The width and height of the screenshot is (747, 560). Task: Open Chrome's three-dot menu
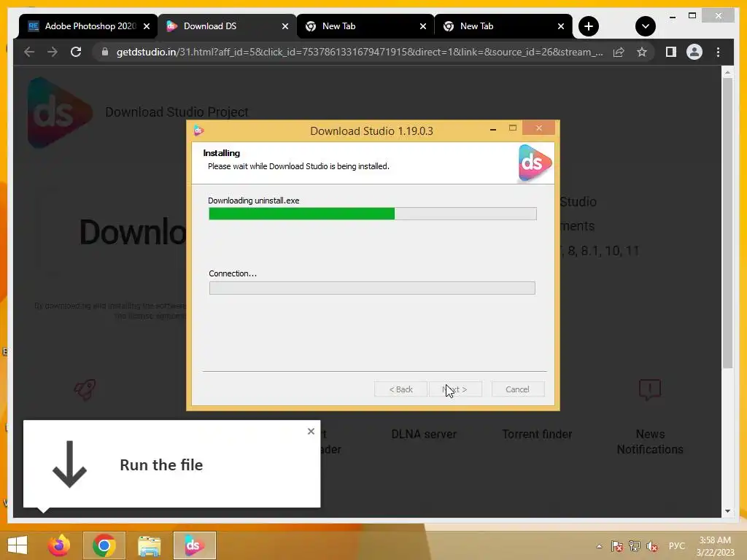(x=718, y=52)
